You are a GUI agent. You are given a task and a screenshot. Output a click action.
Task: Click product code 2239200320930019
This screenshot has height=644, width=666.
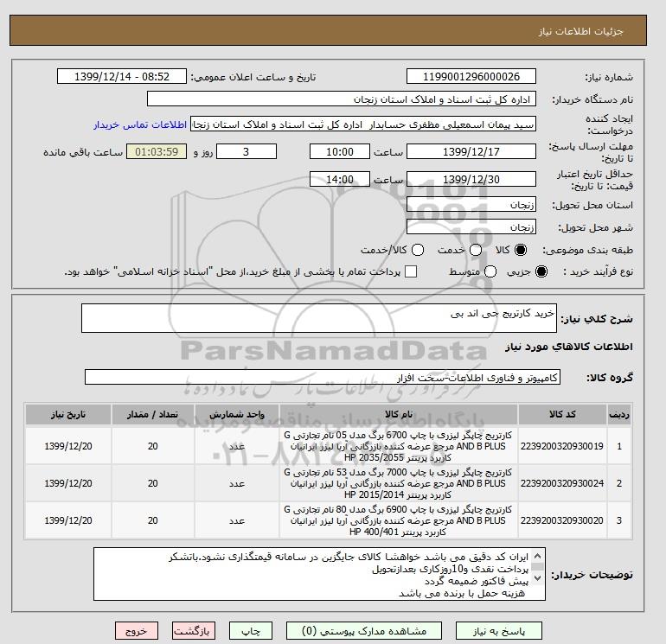click(562, 446)
